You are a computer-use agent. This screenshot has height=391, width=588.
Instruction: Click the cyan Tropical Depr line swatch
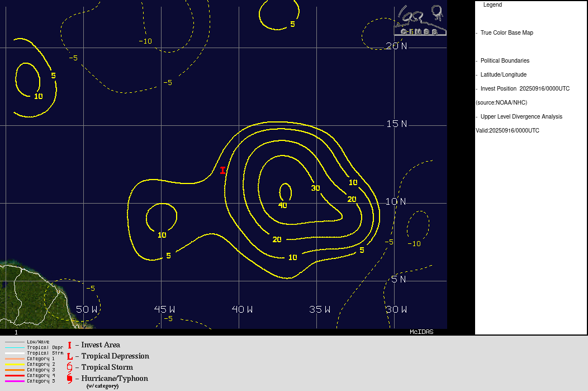pos(15,348)
